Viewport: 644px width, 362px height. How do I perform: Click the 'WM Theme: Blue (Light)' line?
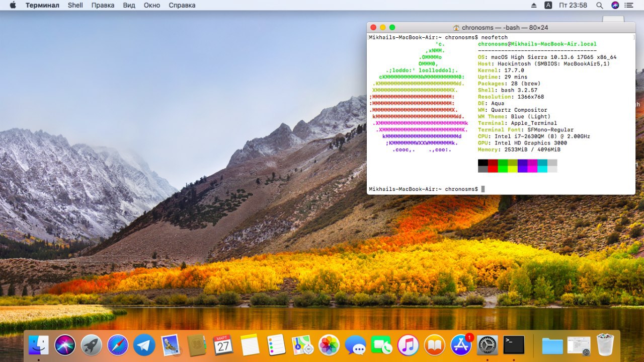[x=514, y=116]
